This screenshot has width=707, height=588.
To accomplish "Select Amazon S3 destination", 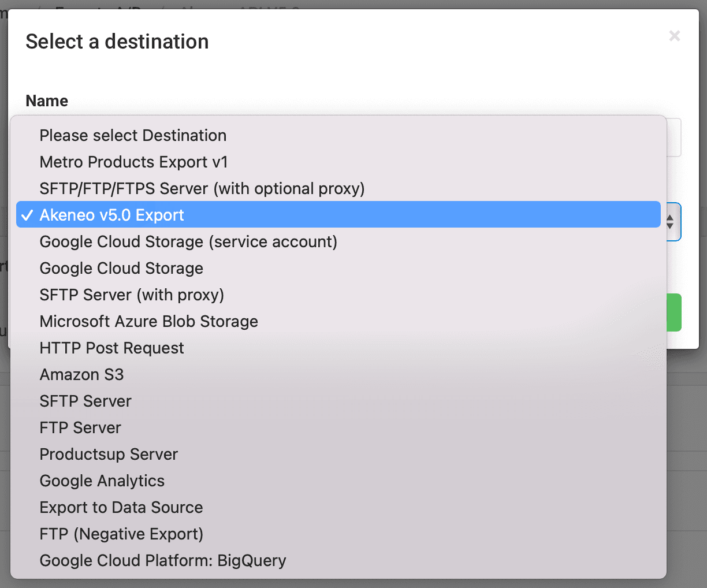I will [x=81, y=374].
